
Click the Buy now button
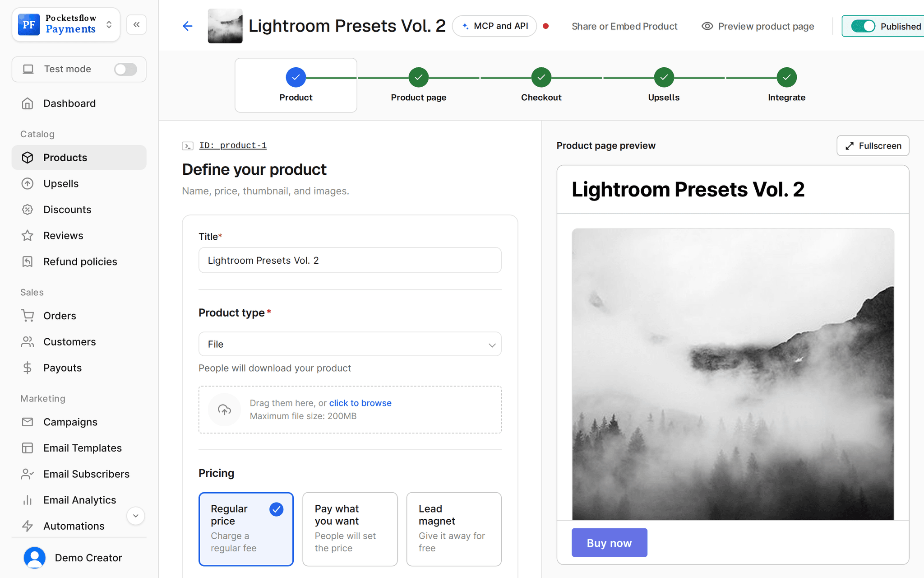pos(610,543)
